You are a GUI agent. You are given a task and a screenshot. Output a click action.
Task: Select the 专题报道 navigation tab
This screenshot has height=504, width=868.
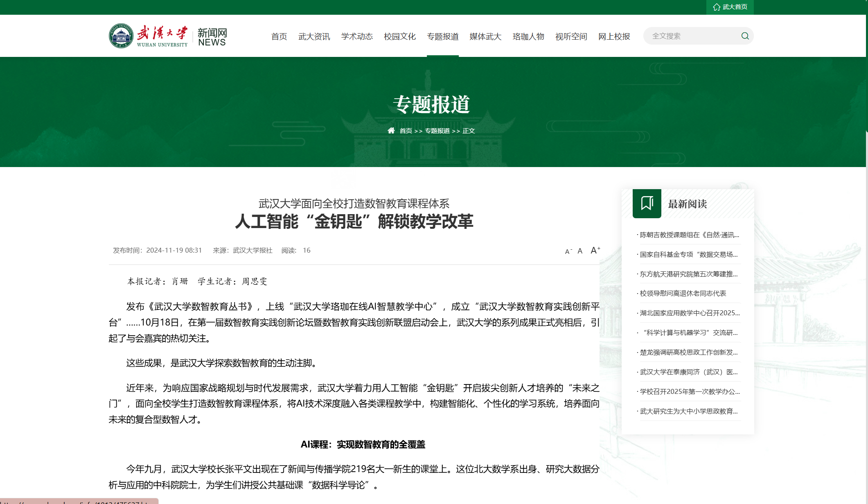click(443, 36)
